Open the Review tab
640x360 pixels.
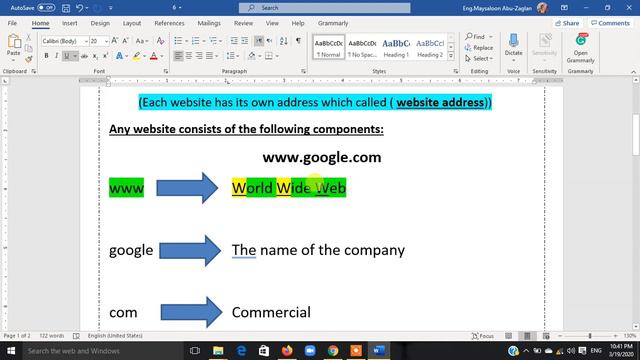pyautogui.click(x=243, y=23)
